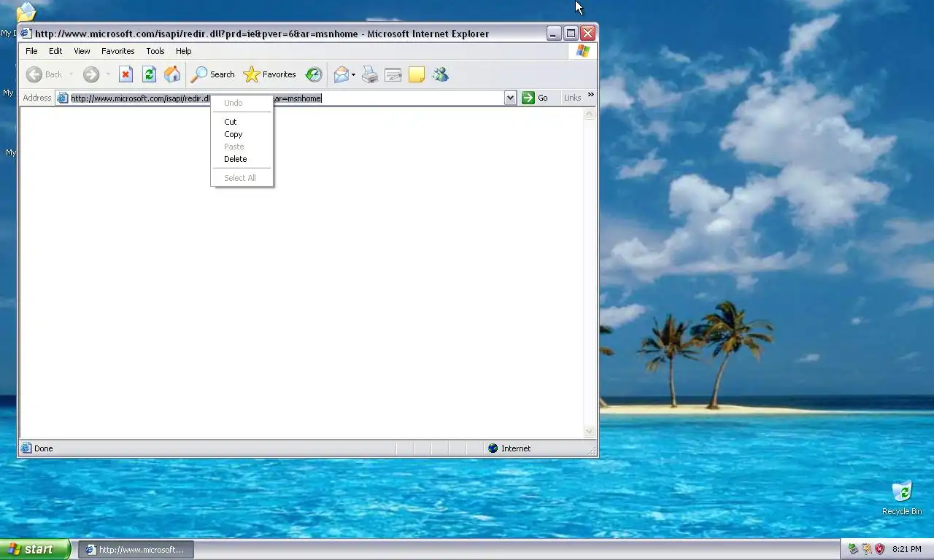Viewport: 934px width, 560px height.
Task: Open browsing History icon
Action: [x=314, y=74]
